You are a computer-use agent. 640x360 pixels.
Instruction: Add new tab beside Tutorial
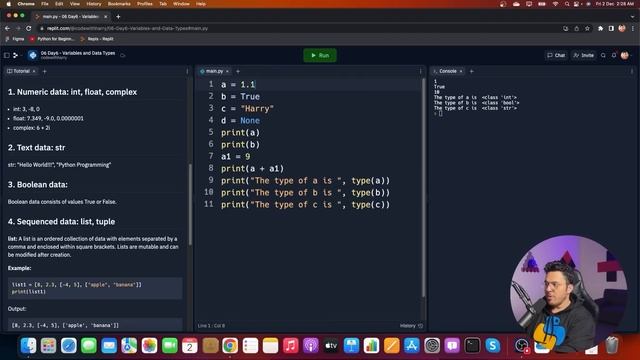(44, 71)
